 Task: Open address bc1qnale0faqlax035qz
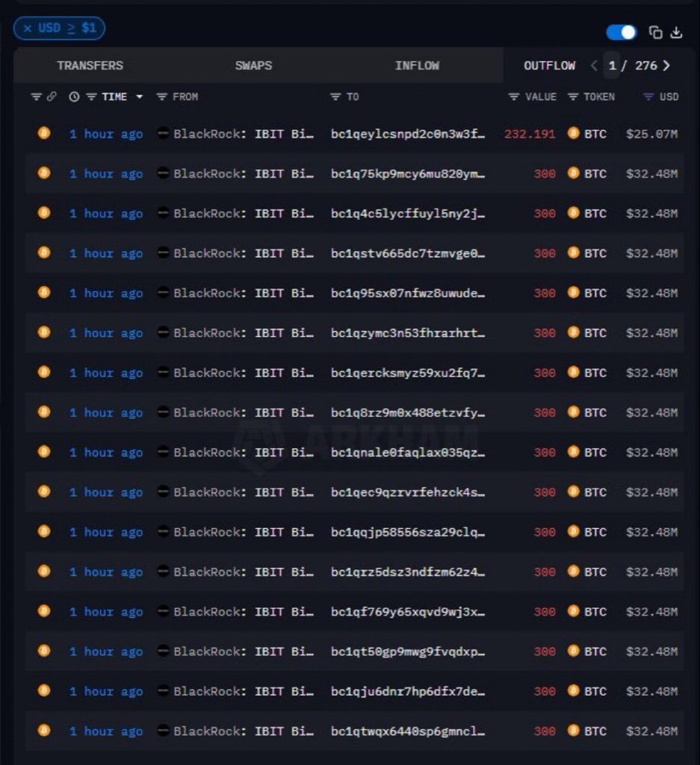(x=408, y=452)
